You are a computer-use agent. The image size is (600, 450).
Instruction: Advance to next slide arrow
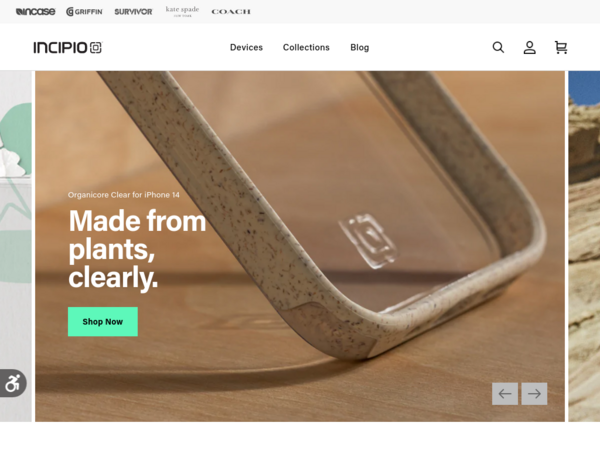(534, 394)
